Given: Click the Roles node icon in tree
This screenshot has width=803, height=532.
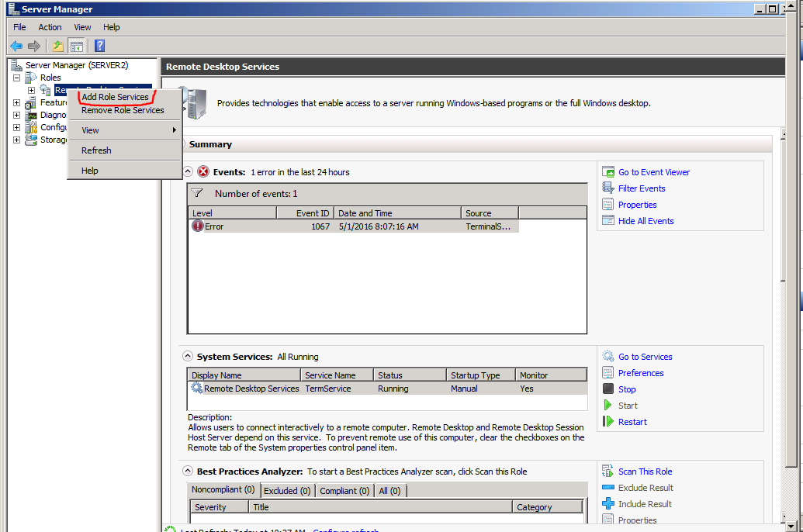Looking at the screenshot, I should (x=32, y=78).
